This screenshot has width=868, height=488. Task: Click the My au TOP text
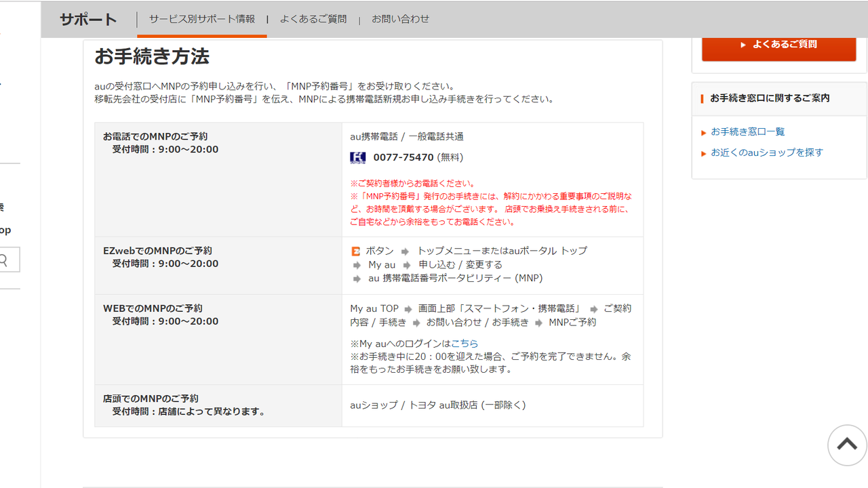pos(374,308)
